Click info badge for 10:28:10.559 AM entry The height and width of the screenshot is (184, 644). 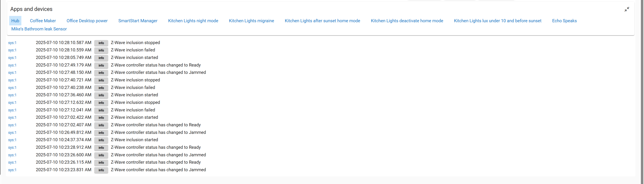101,51
